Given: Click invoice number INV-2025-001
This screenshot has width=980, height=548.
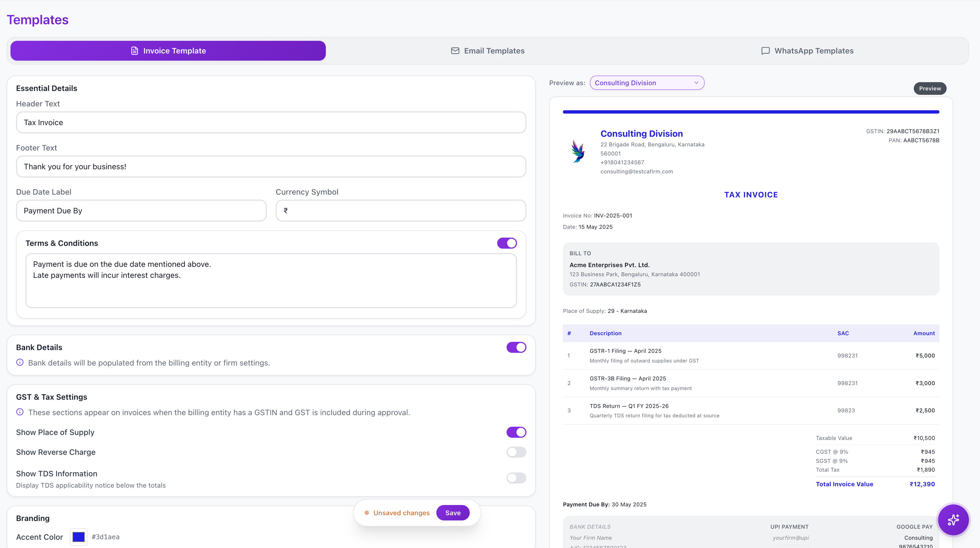Looking at the screenshot, I should point(613,216).
